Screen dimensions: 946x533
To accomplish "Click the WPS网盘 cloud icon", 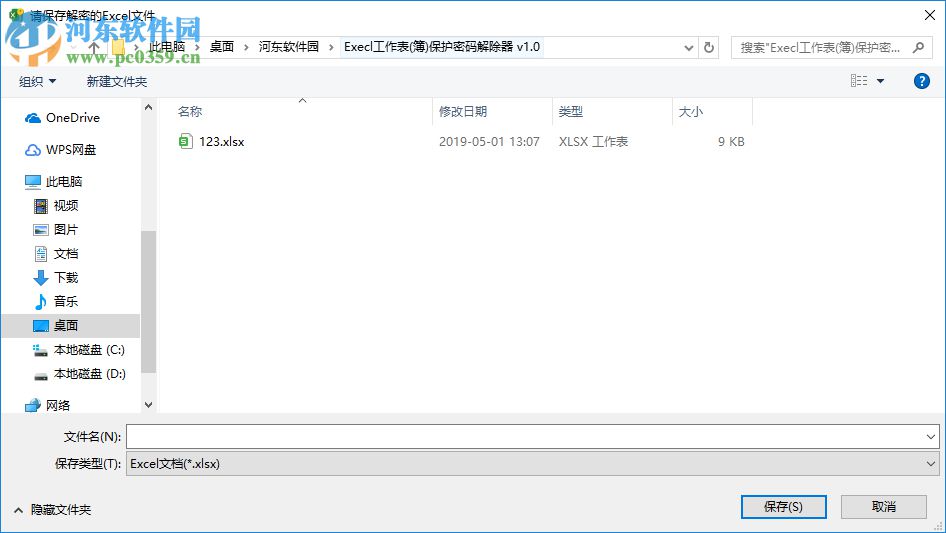I will 33,150.
